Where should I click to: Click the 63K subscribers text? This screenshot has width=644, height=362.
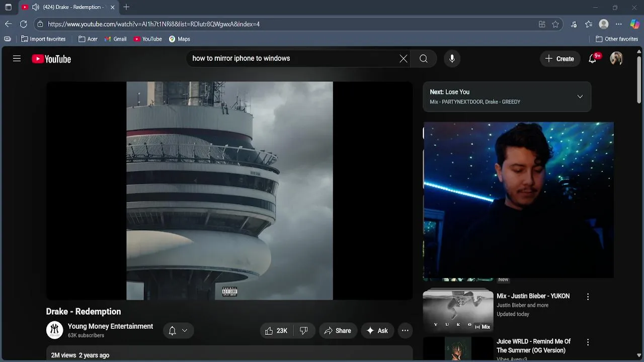pyautogui.click(x=86, y=335)
